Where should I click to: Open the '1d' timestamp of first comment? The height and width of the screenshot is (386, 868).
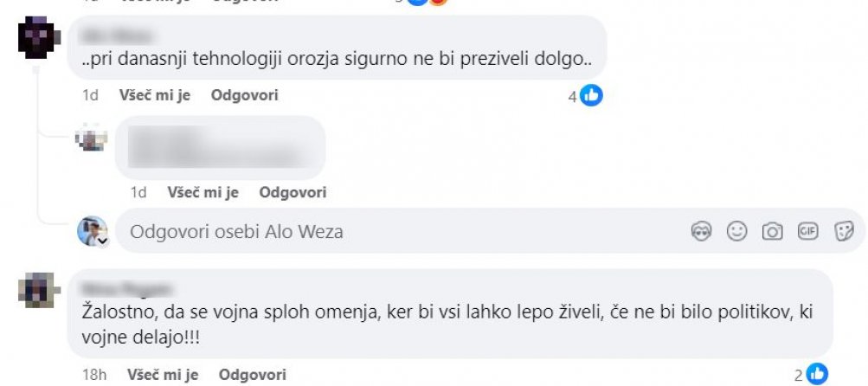pos(90,95)
